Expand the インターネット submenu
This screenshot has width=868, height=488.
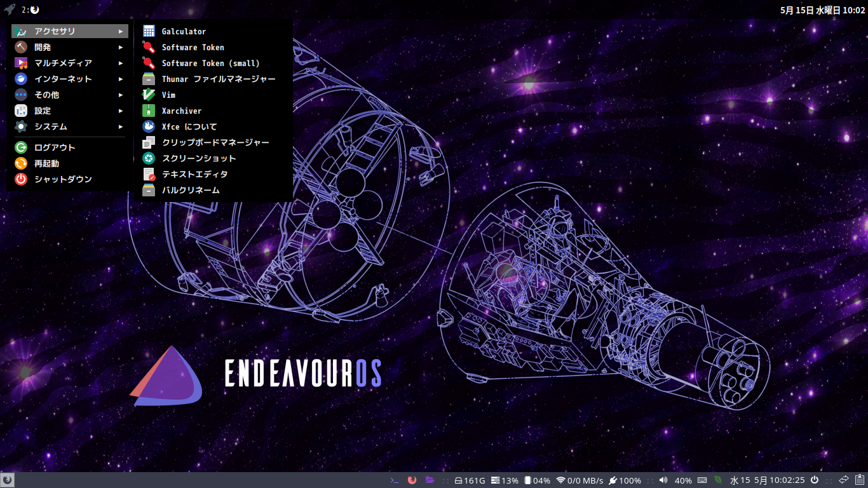click(70, 79)
